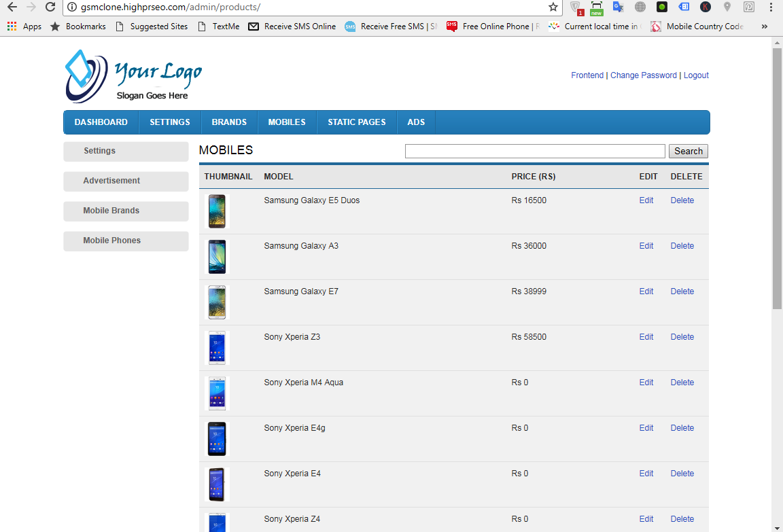Viewport: 783px width, 532px height.
Task: Click the grey location pin extension icon
Action: 727,7
